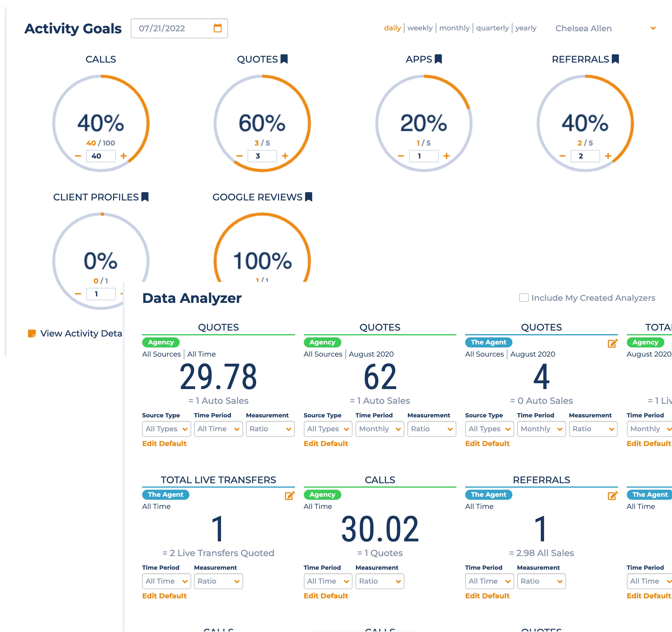This screenshot has height=632, width=672.
Task: Open Time Period dropdown on Total Live Transfers card
Action: tap(167, 581)
